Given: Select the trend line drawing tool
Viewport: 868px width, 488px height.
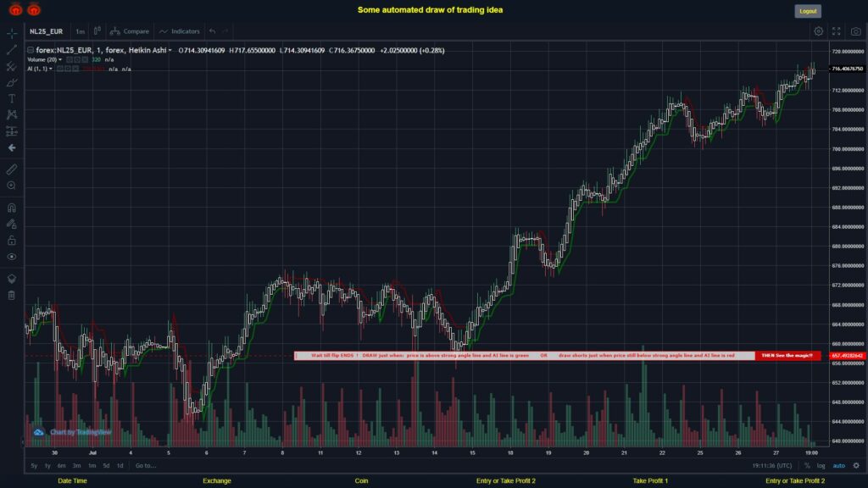Looking at the screenshot, I should 12,50.
